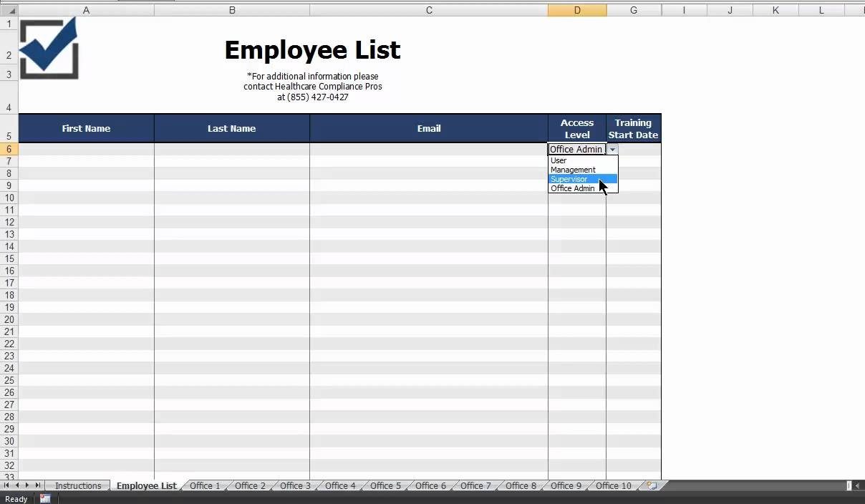Click the next-sheet navigation arrow
Image resolution: width=865 pixels, height=504 pixels.
click(27, 485)
